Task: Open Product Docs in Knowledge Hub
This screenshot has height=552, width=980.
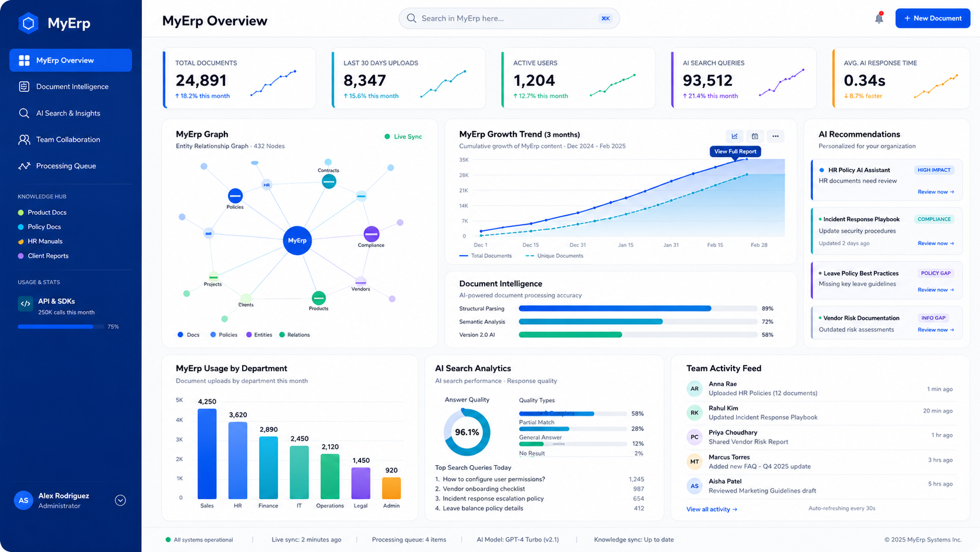Action: tap(42, 212)
